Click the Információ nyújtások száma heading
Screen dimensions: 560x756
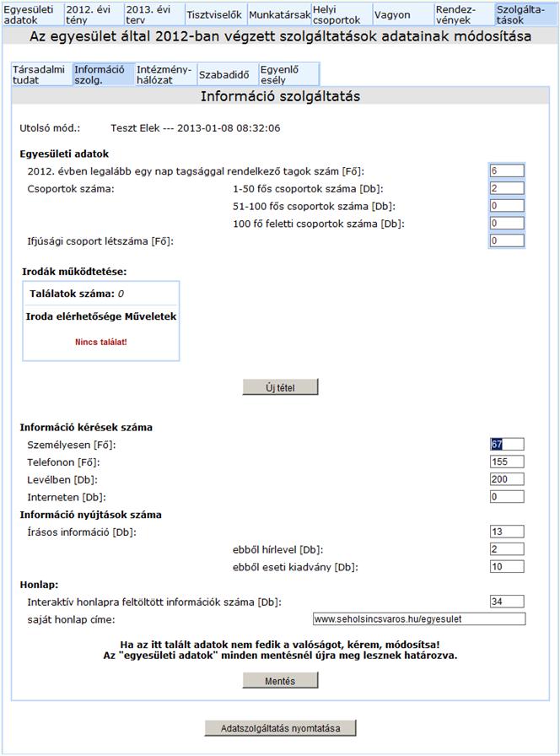tap(90, 515)
